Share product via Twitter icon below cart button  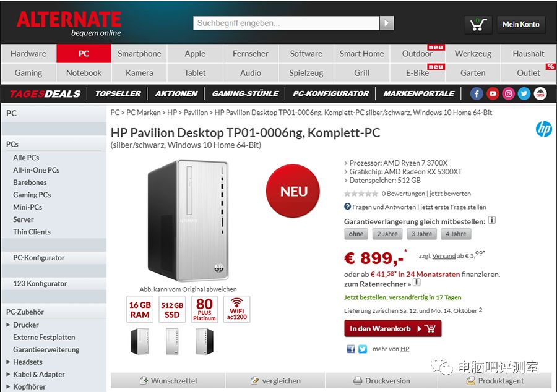362,349
